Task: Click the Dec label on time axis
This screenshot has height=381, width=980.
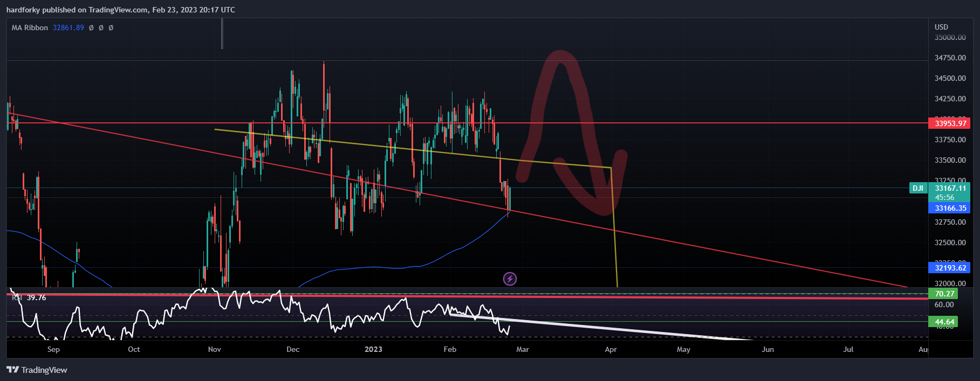Action: [293, 349]
